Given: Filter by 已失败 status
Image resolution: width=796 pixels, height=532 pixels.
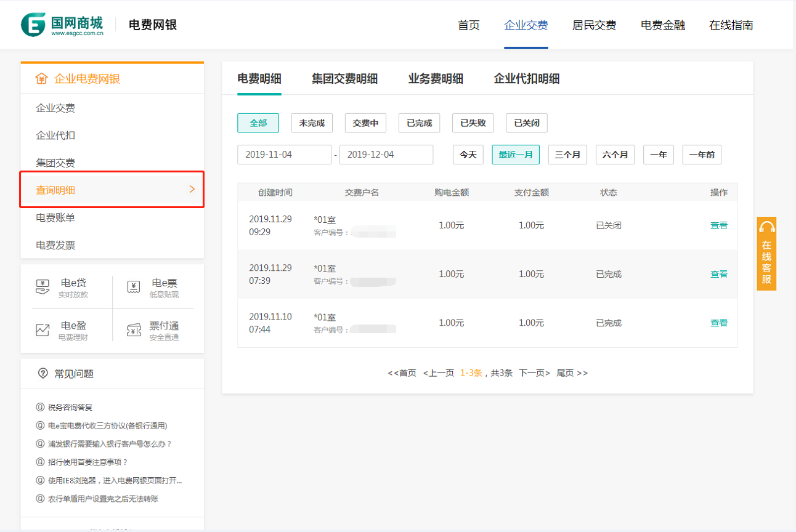Looking at the screenshot, I should pos(473,123).
